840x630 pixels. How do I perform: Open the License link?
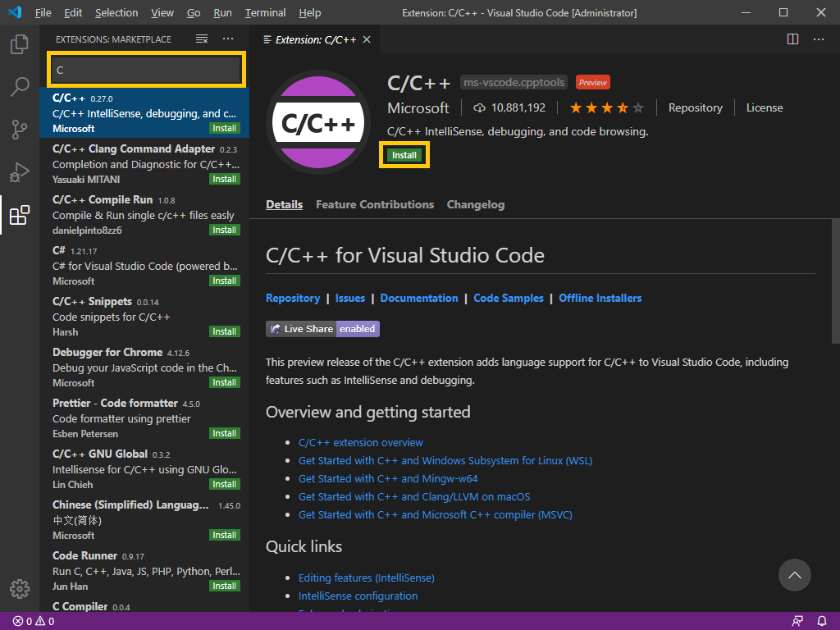point(765,108)
